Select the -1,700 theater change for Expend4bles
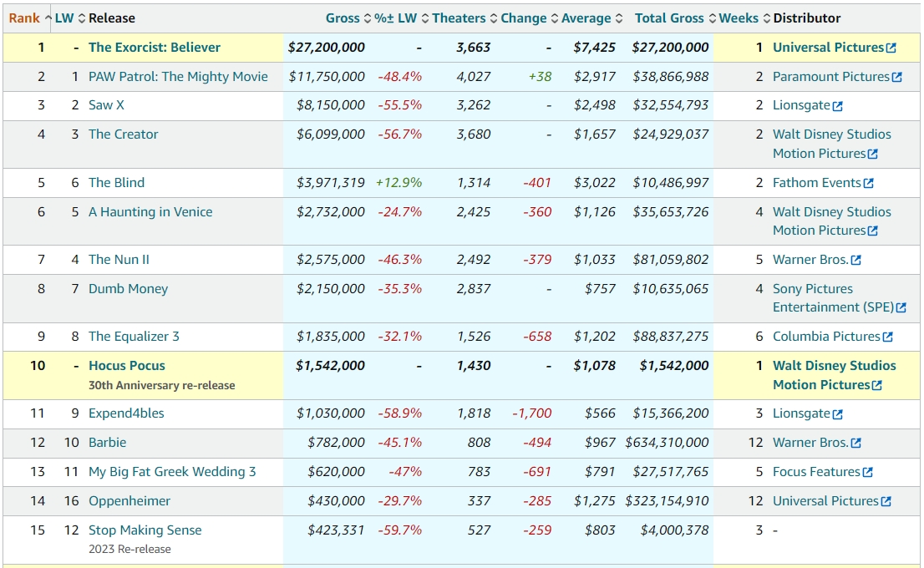Image resolution: width=924 pixels, height=568 pixels. [x=531, y=413]
